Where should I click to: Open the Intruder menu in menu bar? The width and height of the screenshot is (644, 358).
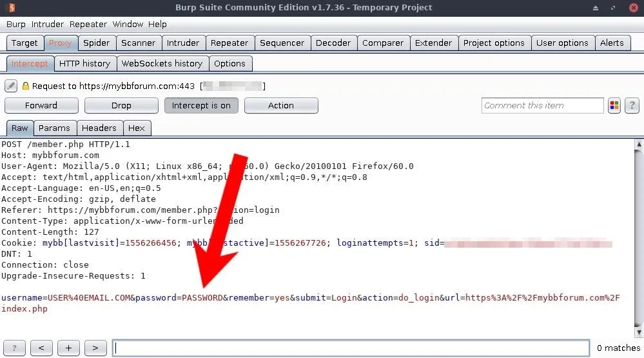tap(47, 25)
